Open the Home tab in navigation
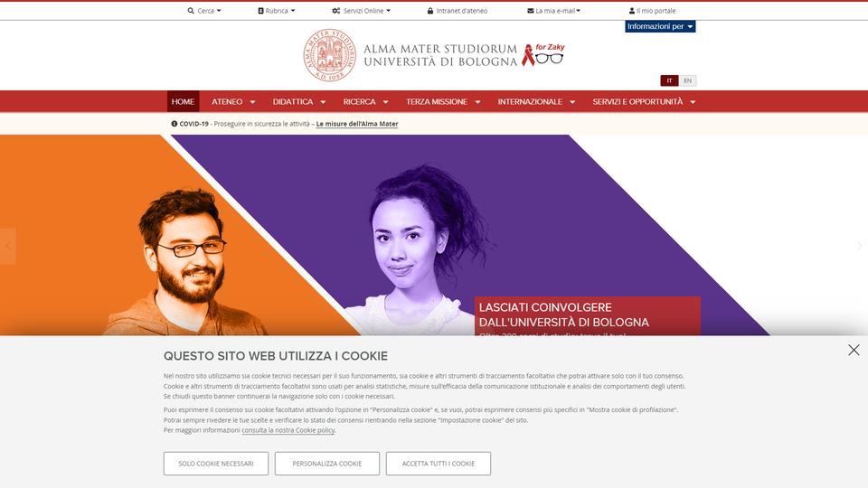Image resolution: width=868 pixels, height=488 pixels. (x=183, y=102)
